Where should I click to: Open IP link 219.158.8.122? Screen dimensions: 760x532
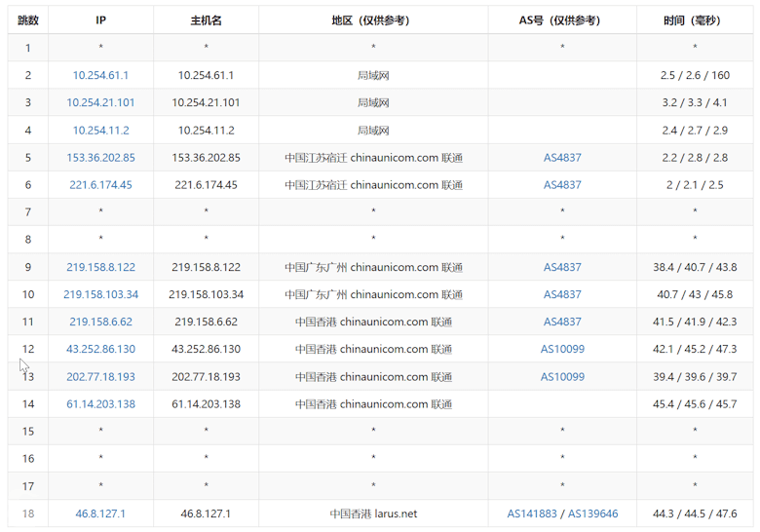click(100, 267)
